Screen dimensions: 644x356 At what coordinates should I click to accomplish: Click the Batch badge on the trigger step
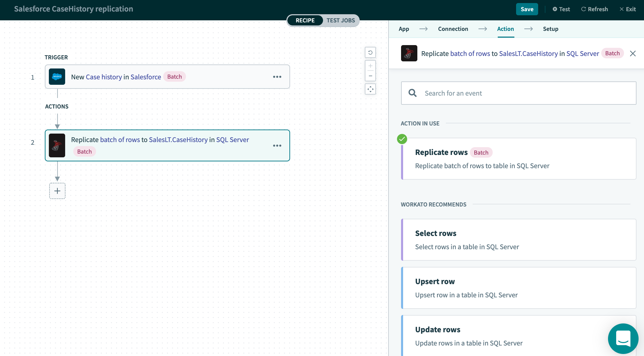pyautogui.click(x=174, y=77)
